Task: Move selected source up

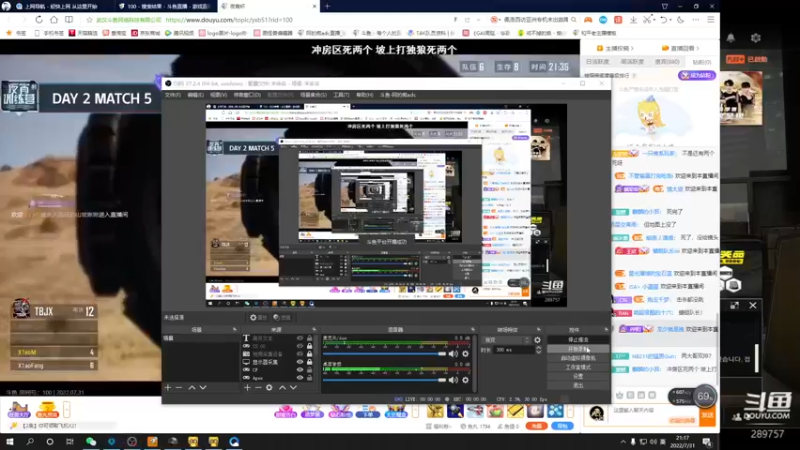Action: (x=282, y=388)
